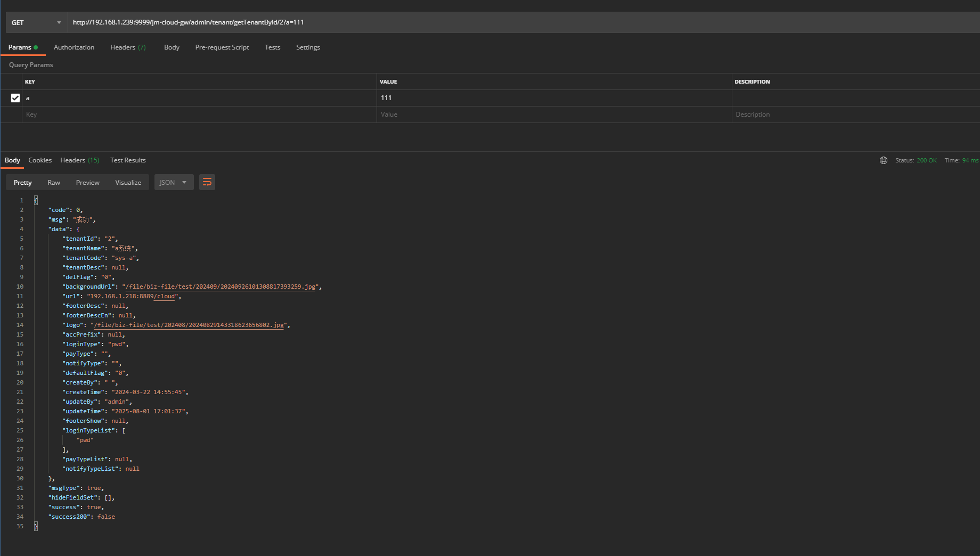Click the globe network icon beside Status
This screenshot has height=556, width=980.
pos(883,160)
